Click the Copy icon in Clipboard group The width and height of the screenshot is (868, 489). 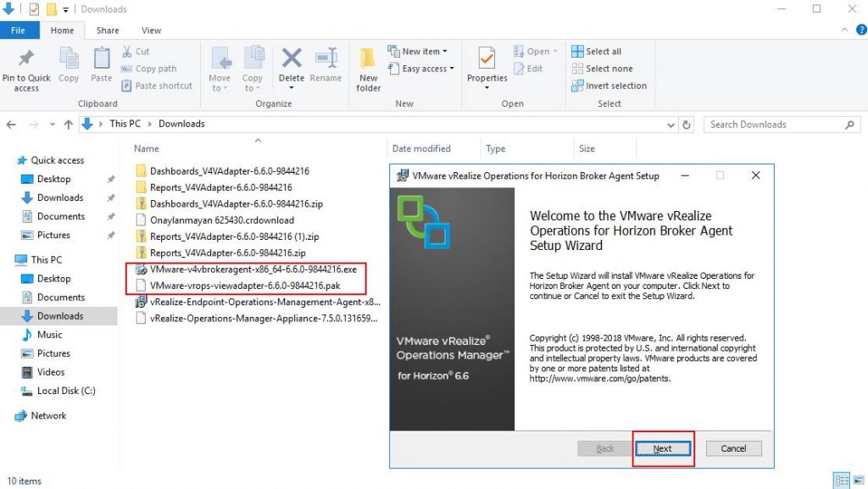coord(69,58)
